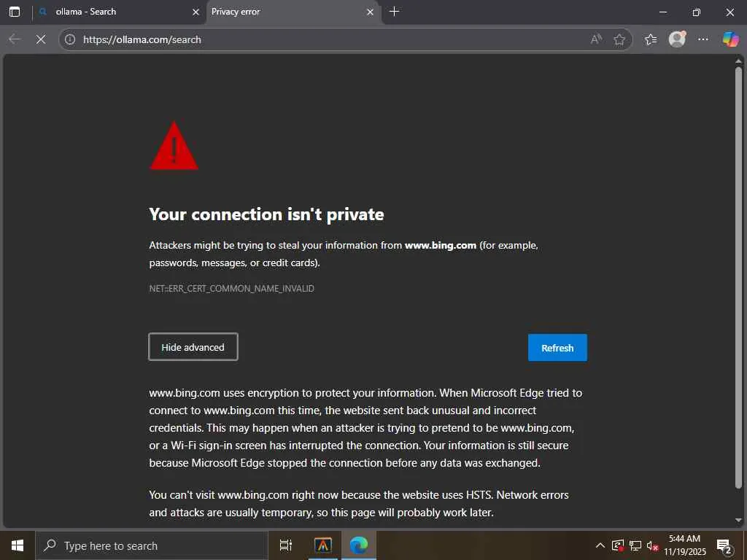Click the security alert tray icon
This screenshot has height=560, width=747.
pos(618,545)
